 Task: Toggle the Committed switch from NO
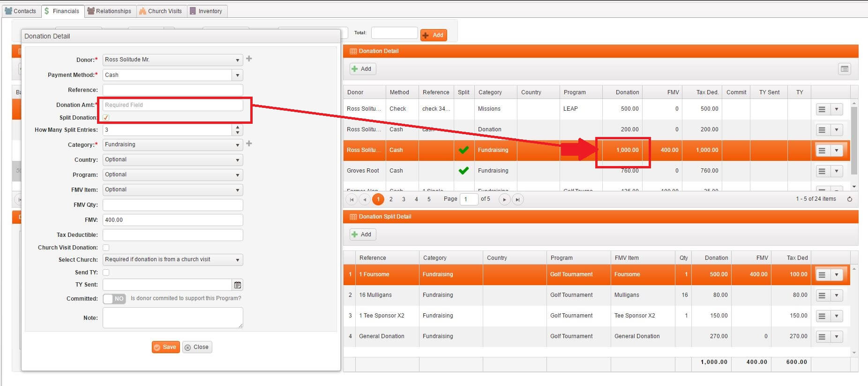click(114, 299)
